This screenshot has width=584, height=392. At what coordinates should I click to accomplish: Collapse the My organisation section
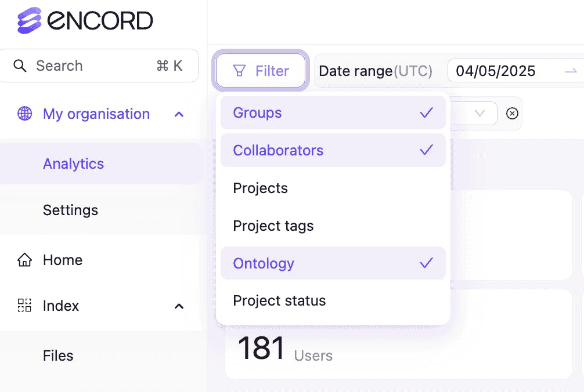pyautogui.click(x=179, y=114)
